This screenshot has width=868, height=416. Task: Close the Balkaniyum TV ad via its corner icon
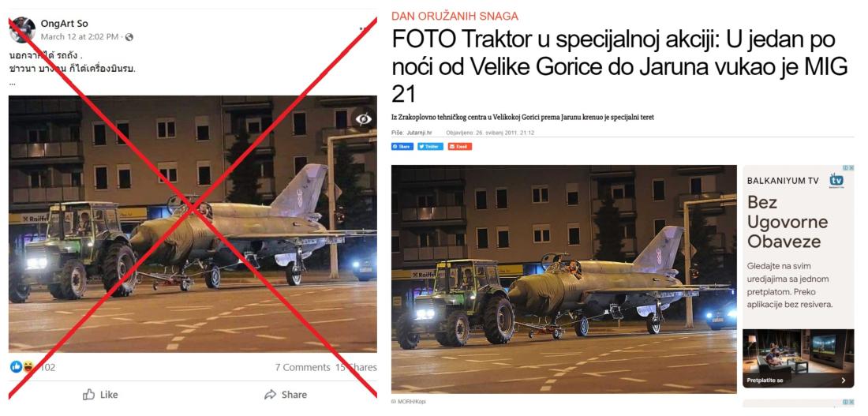coord(851,168)
